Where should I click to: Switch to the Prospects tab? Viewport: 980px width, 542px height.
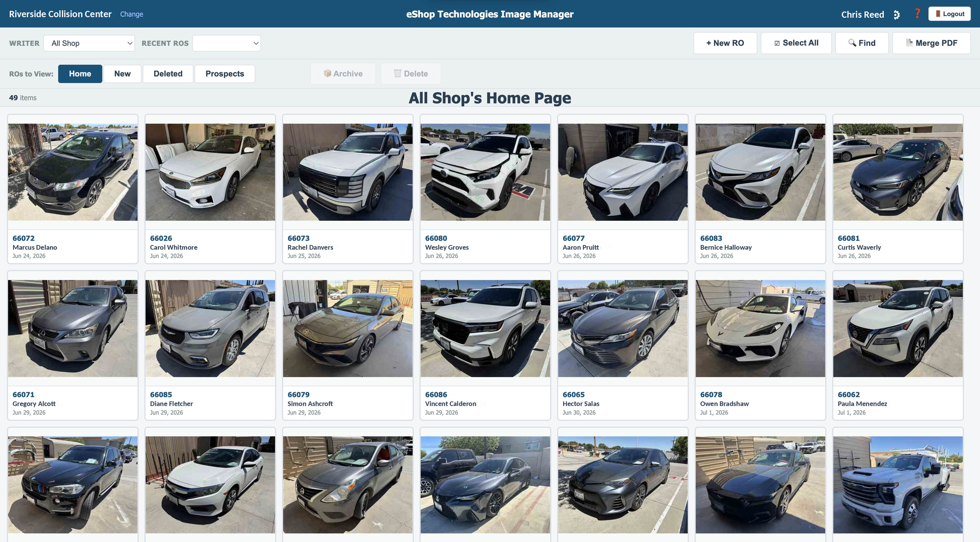224,73
